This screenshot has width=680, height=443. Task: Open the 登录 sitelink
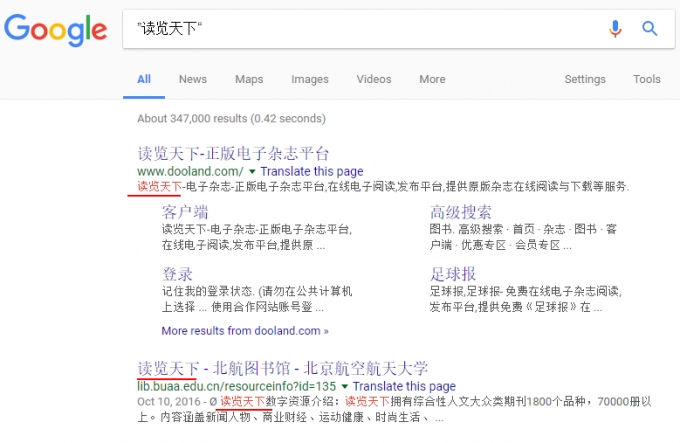pyautogui.click(x=177, y=274)
